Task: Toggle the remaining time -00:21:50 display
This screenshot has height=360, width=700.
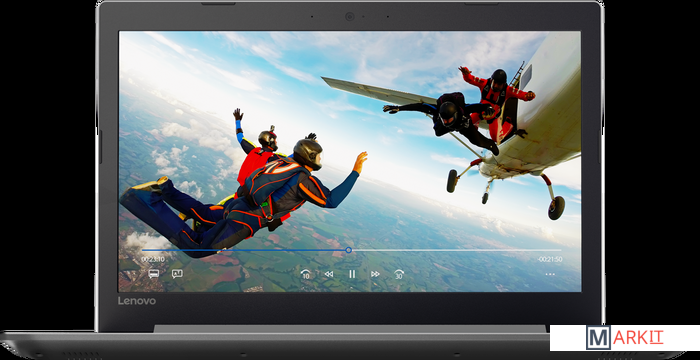Action: 550,259
